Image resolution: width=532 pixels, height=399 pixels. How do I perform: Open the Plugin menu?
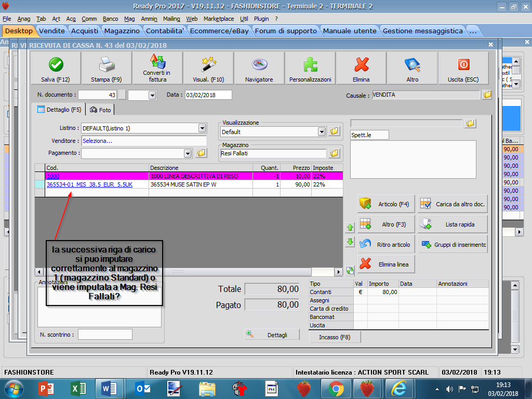[x=261, y=19]
